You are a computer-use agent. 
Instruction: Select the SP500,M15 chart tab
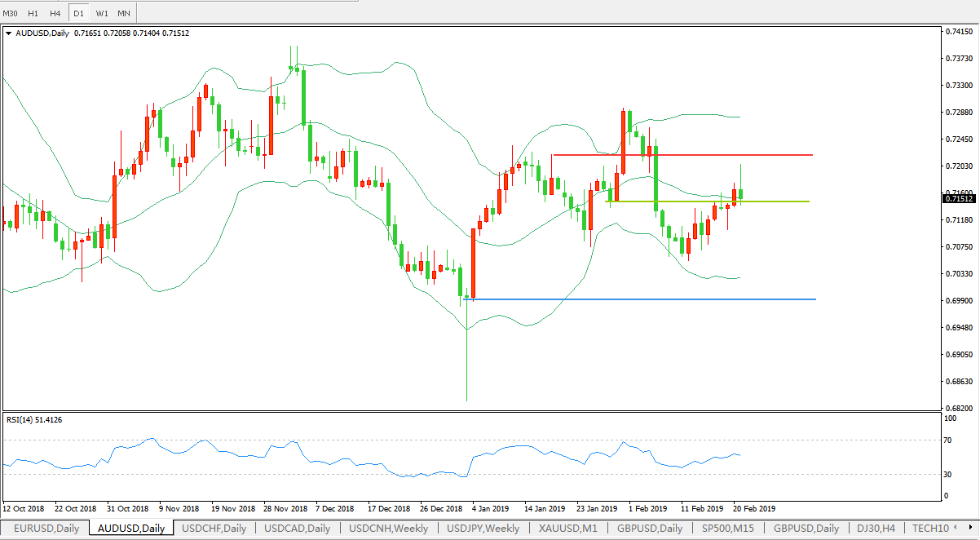(728, 529)
